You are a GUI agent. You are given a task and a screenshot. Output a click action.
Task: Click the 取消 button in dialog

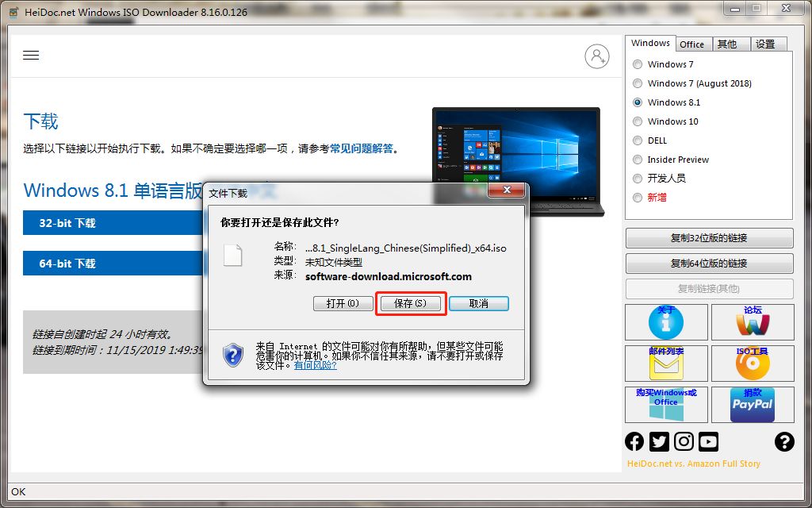click(x=478, y=303)
